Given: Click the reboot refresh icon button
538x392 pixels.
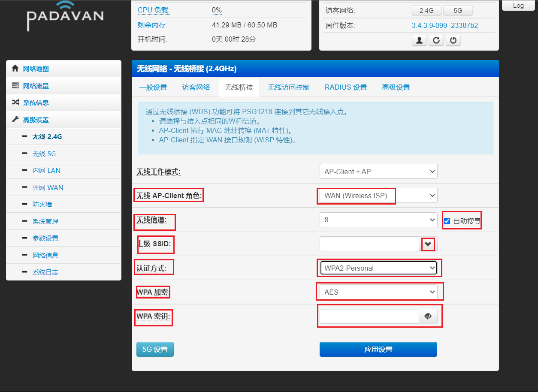Looking at the screenshot, I should pyautogui.click(x=436, y=40).
